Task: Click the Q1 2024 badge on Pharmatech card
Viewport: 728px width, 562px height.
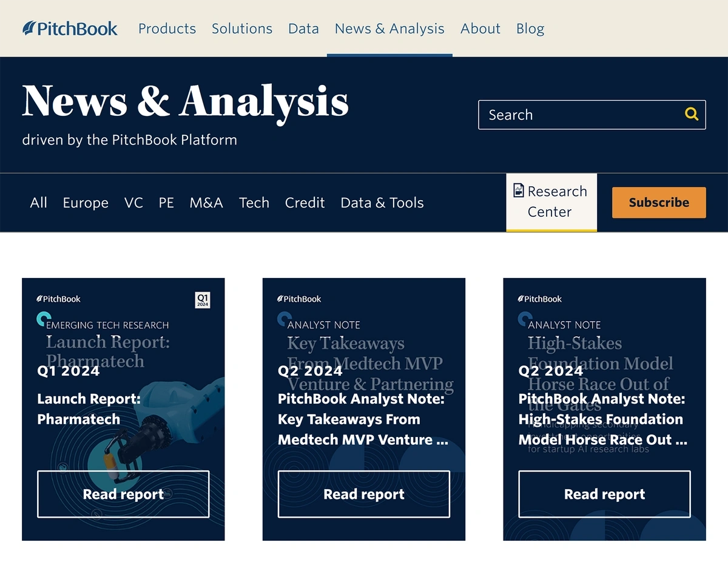Action: pos(203,300)
